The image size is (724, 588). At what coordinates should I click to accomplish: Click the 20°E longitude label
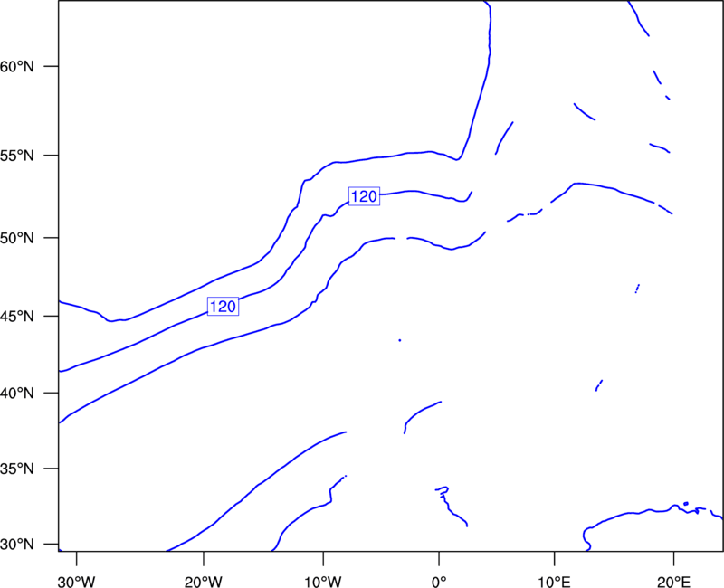click(673, 582)
